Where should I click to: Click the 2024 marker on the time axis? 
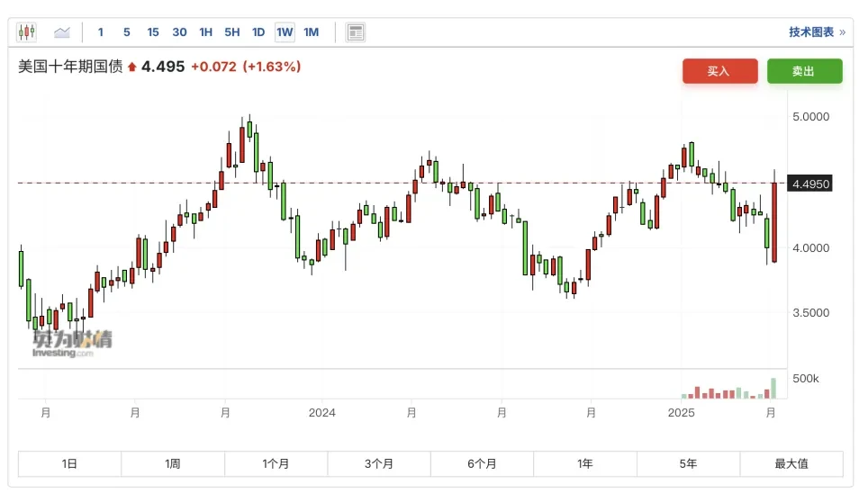pos(321,413)
